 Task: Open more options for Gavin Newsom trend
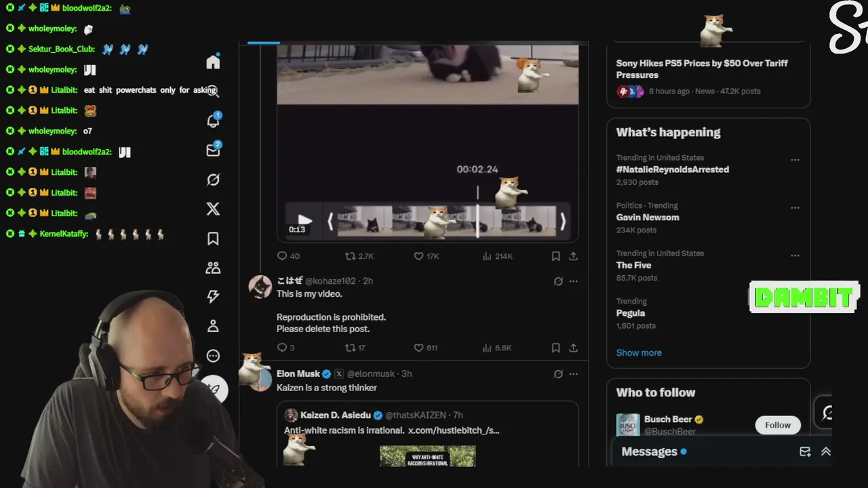coord(795,208)
